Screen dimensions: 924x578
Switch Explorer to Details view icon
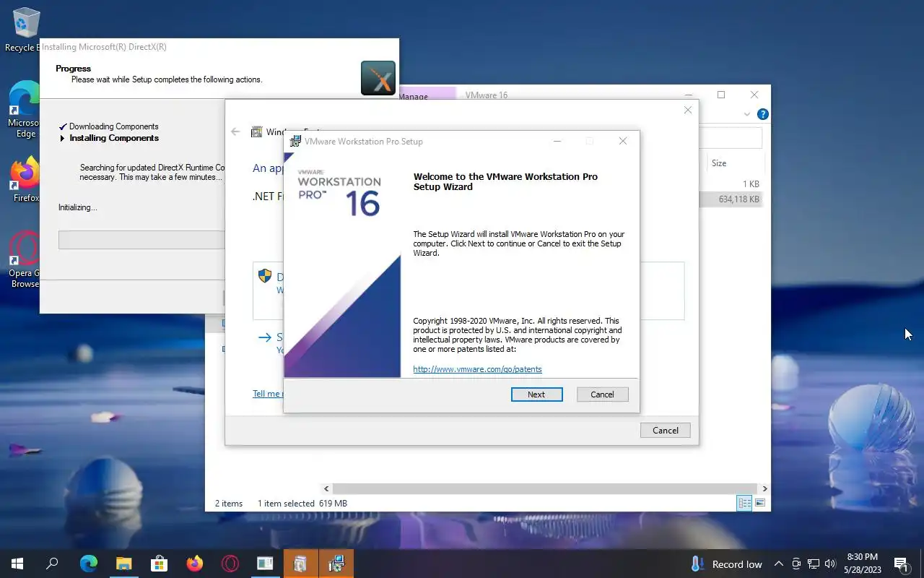point(744,503)
